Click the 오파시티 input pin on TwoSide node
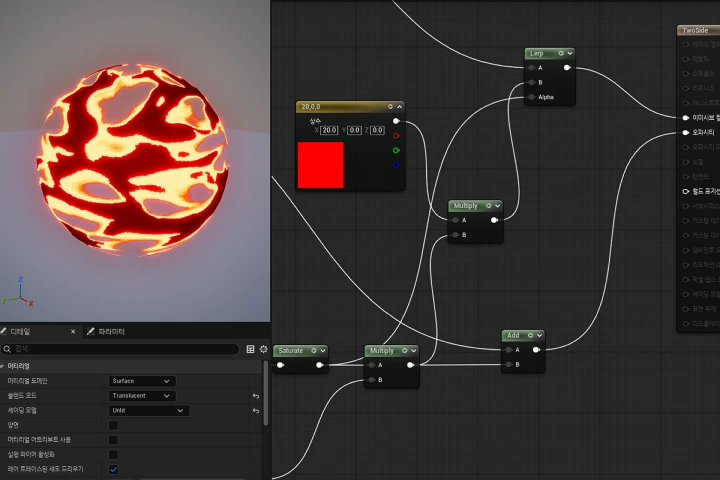This screenshot has width=720, height=480. click(x=686, y=132)
